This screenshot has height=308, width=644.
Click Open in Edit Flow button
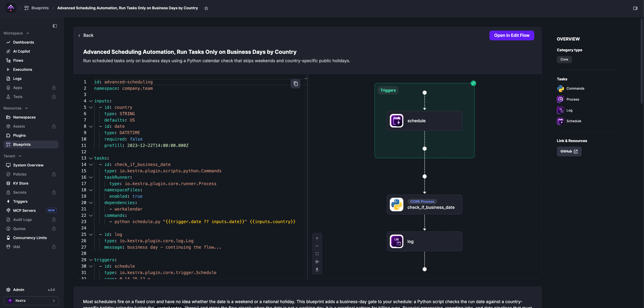tap(512, 35)
